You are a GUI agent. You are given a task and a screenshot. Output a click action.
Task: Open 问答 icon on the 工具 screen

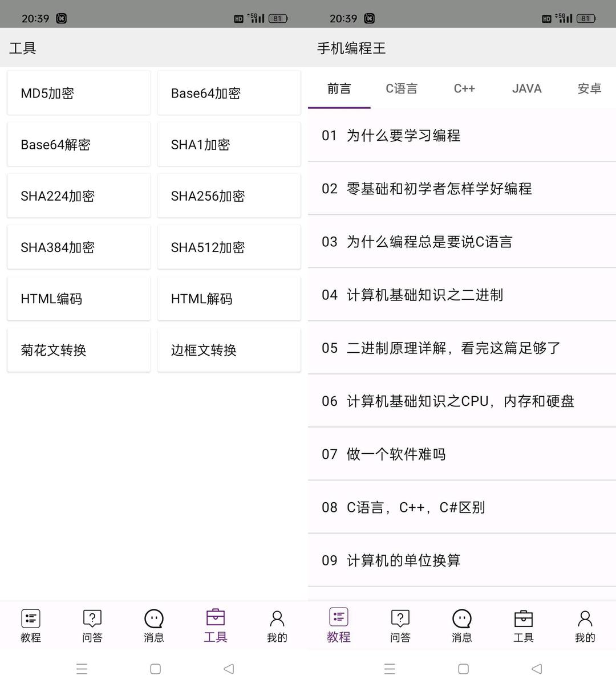tap(92, 619)
